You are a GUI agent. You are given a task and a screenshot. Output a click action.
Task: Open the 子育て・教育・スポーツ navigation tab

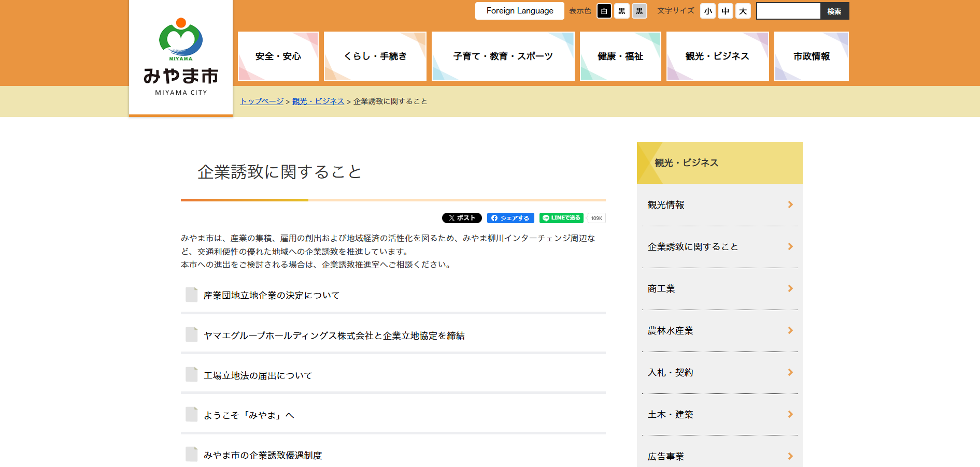pyautogui.click(x=503, y=56)
